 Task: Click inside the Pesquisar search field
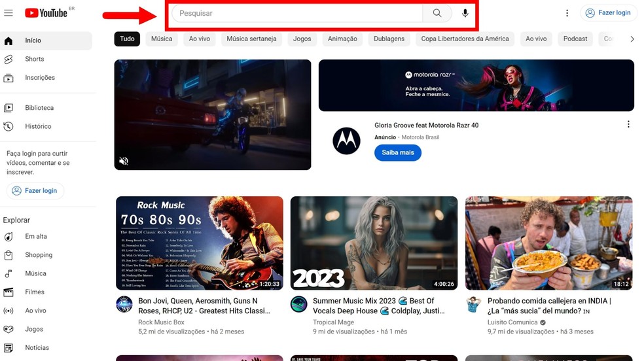coord(297,13)
